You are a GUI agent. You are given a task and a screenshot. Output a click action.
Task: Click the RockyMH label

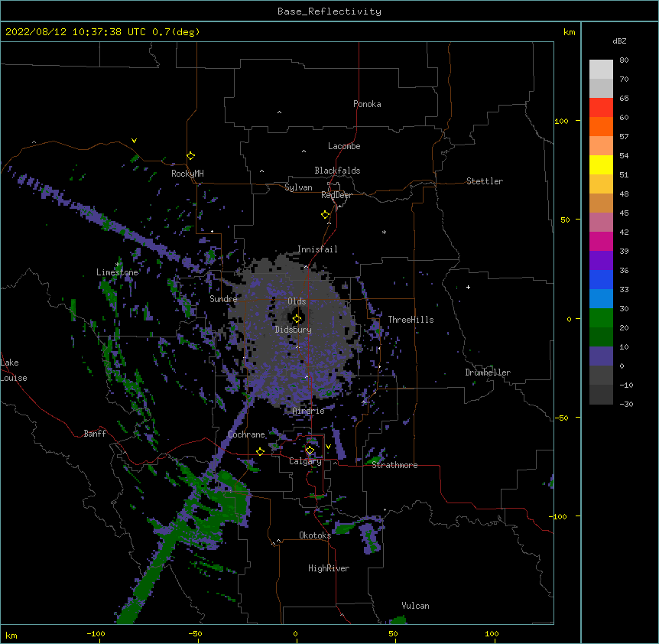pyautogui.click(x=187, y=174)
